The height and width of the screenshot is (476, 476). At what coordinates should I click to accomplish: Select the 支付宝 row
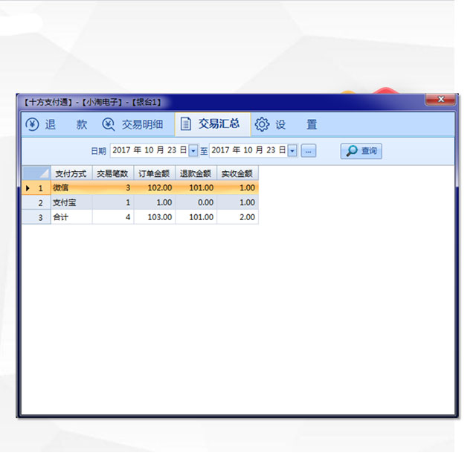71,203
